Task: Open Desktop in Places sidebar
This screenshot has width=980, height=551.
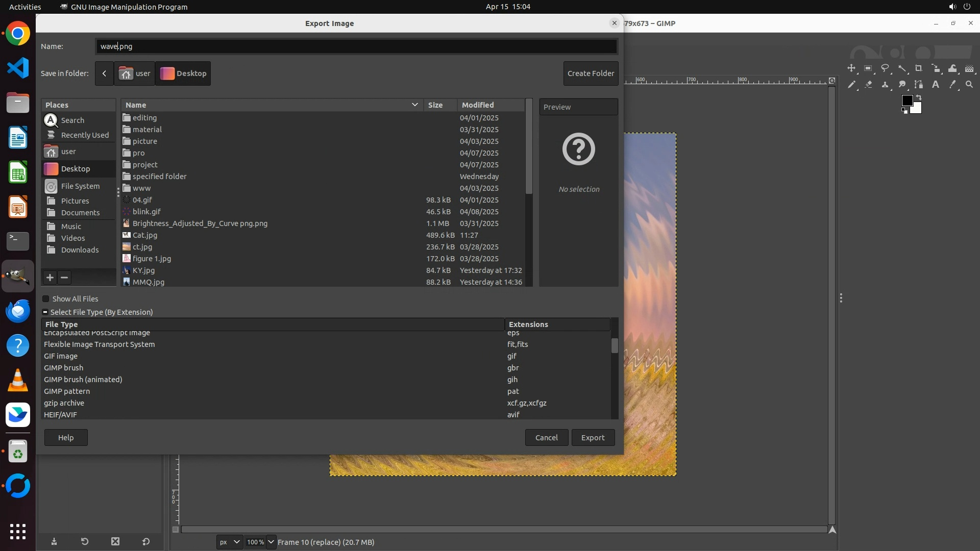Action: pos(75,169)
